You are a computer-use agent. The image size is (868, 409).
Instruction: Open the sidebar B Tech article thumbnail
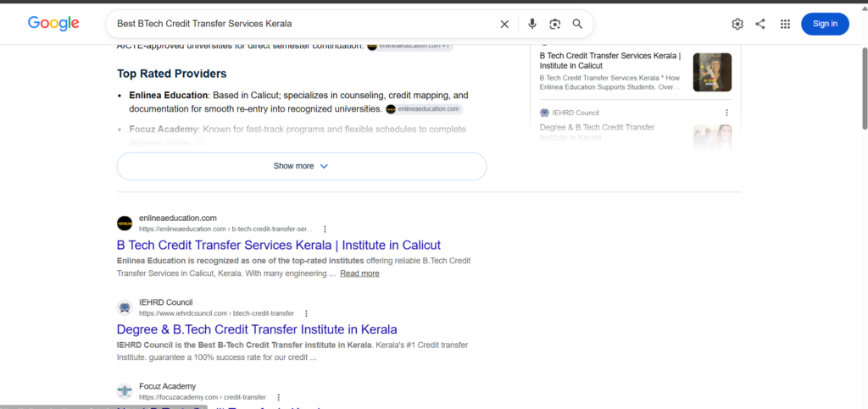click(x=712, y=73)
